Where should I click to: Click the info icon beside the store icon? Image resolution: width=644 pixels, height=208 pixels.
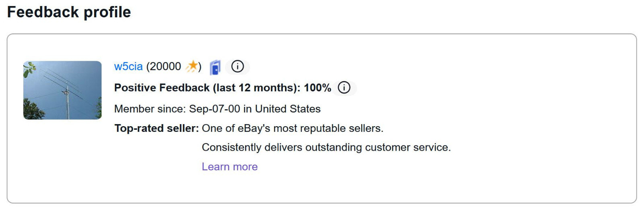tap(237, 67)
